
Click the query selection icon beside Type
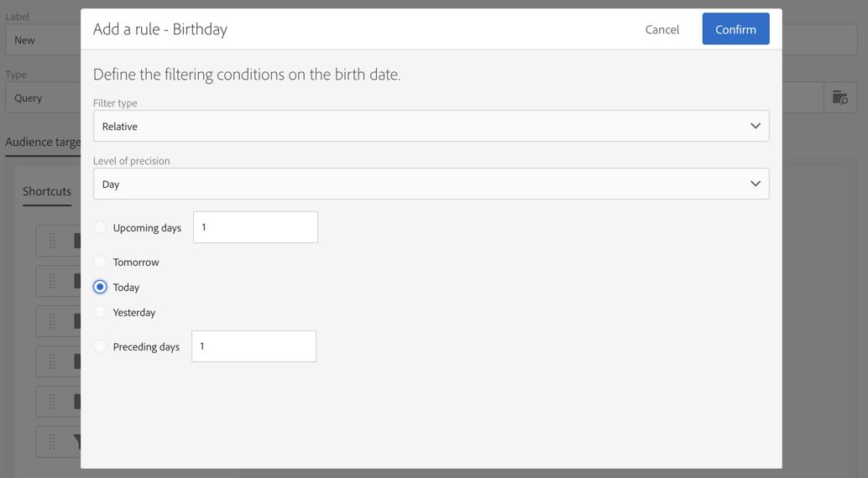point(839,98)
